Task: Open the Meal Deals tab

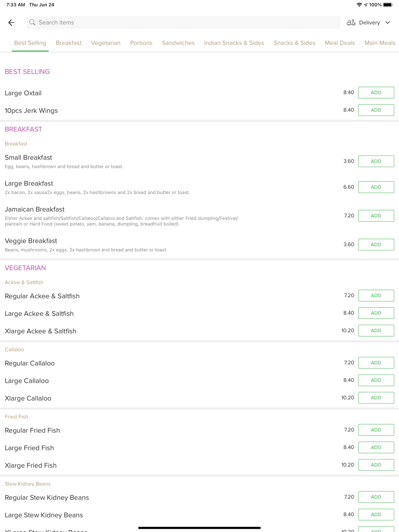Action: click(340, 43)
